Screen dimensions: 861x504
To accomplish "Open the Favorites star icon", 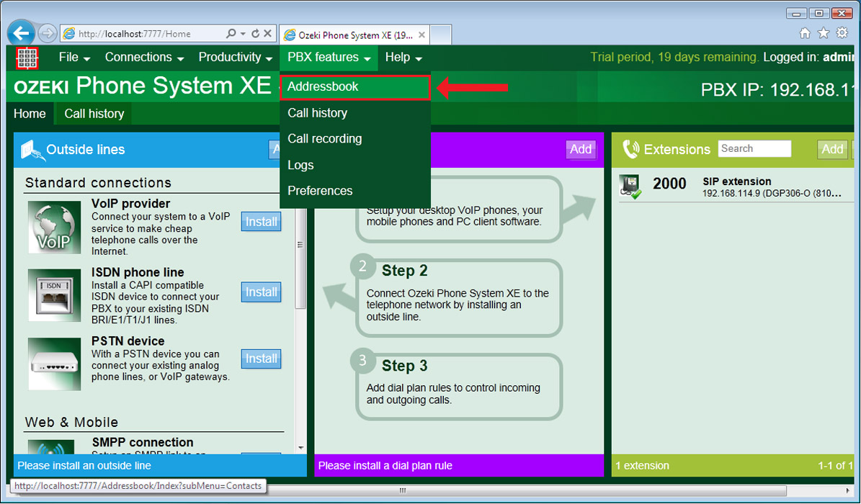I will click(824, 33).
